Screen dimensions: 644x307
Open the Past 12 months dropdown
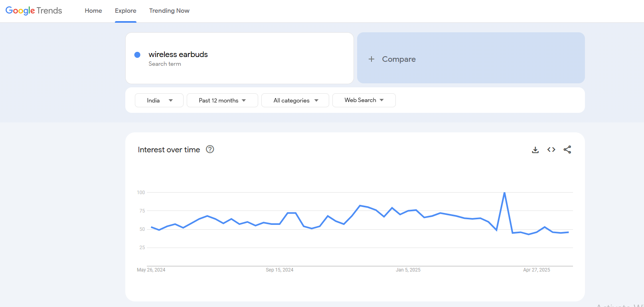click(x=222, y=100)
